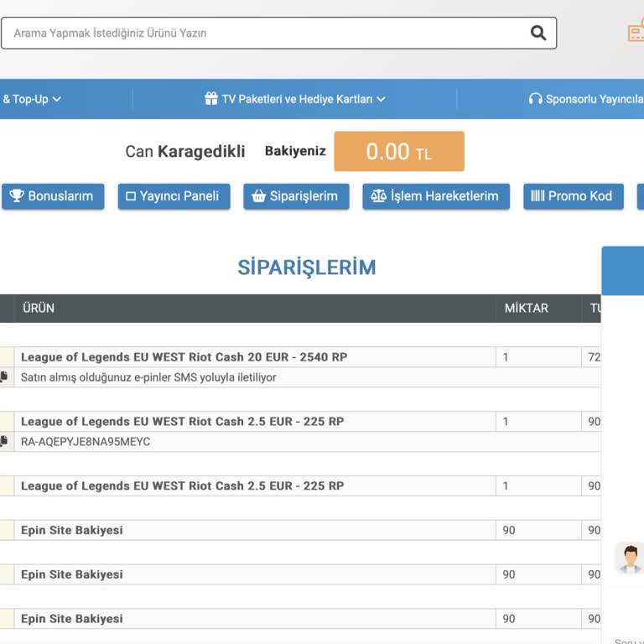Image resolution: width=644 pixels, height=644 pixels.
Task: Click the MİKTAR column header
Action: pyautogui.click(x=526, y=308)
